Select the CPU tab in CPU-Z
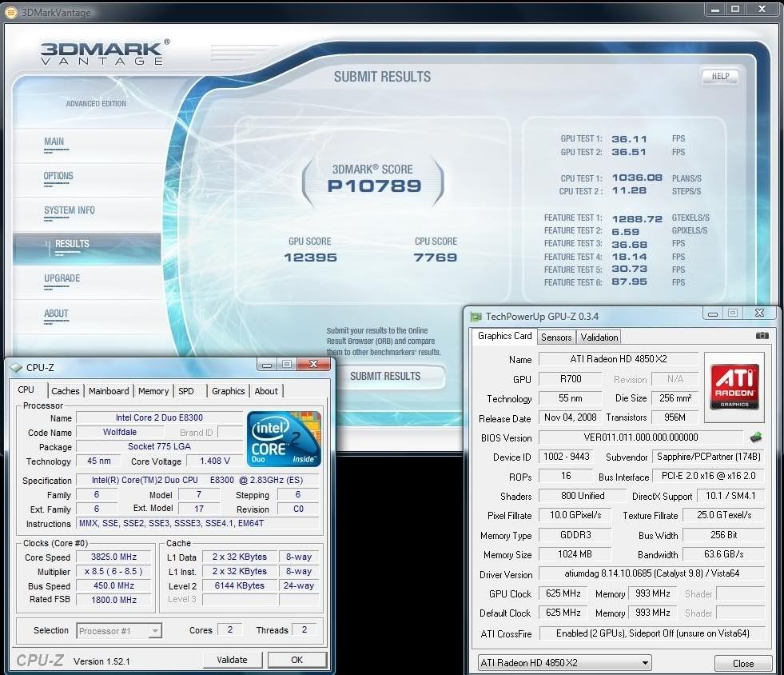The height and width of the screenshot is (675, 784). [x=26, y=389]
